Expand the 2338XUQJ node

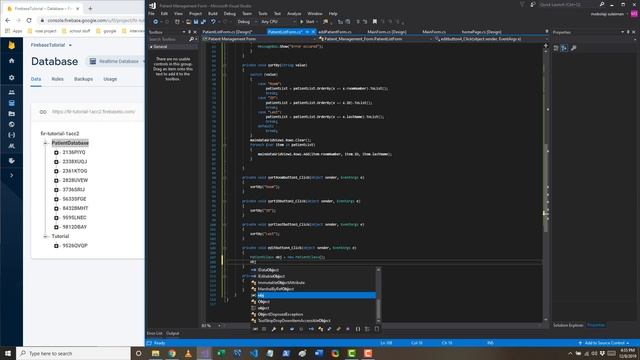coord(56,162)
